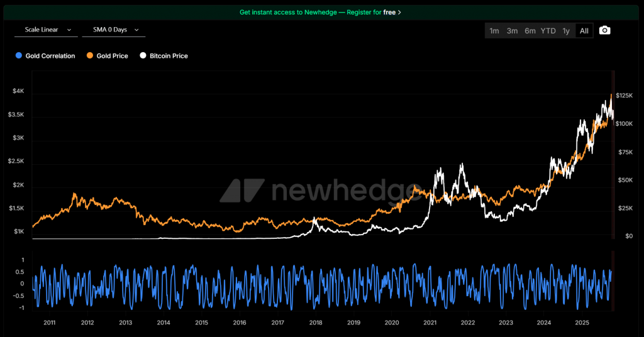Hide the Bitcoin Price series
Image resolution: width=644 pixels, height=337 pixels.
168,56
